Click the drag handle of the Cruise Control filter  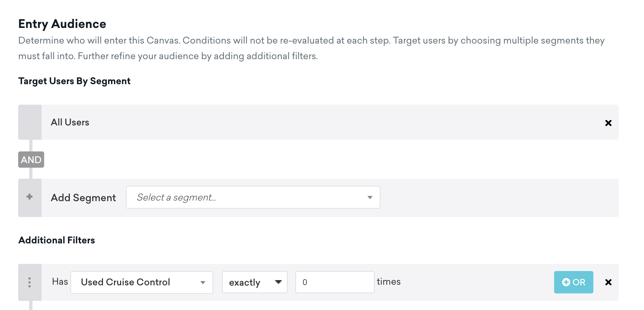(30, 282)
